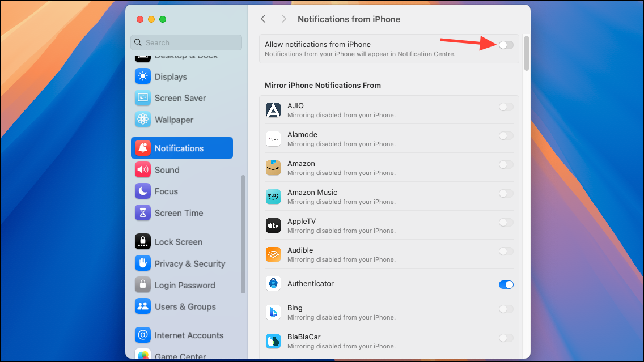
Task: Click the magnifier icon in Search
Action: (x=138, y=42)
